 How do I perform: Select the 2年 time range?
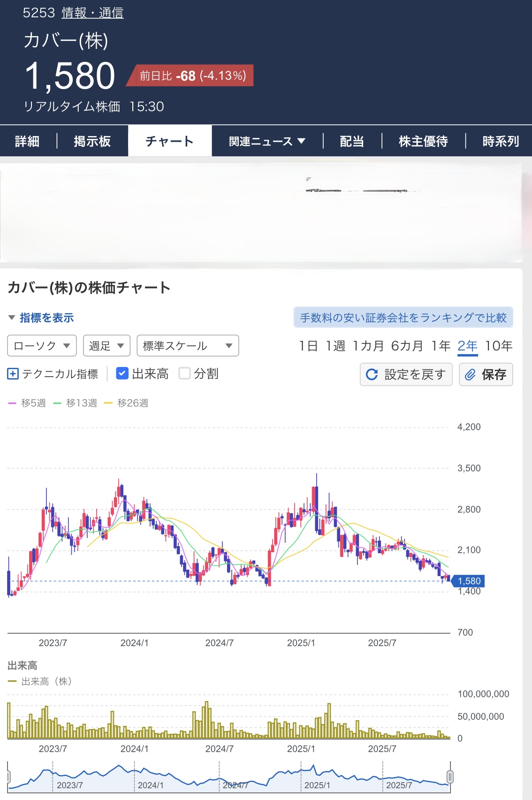click(467, 346)
